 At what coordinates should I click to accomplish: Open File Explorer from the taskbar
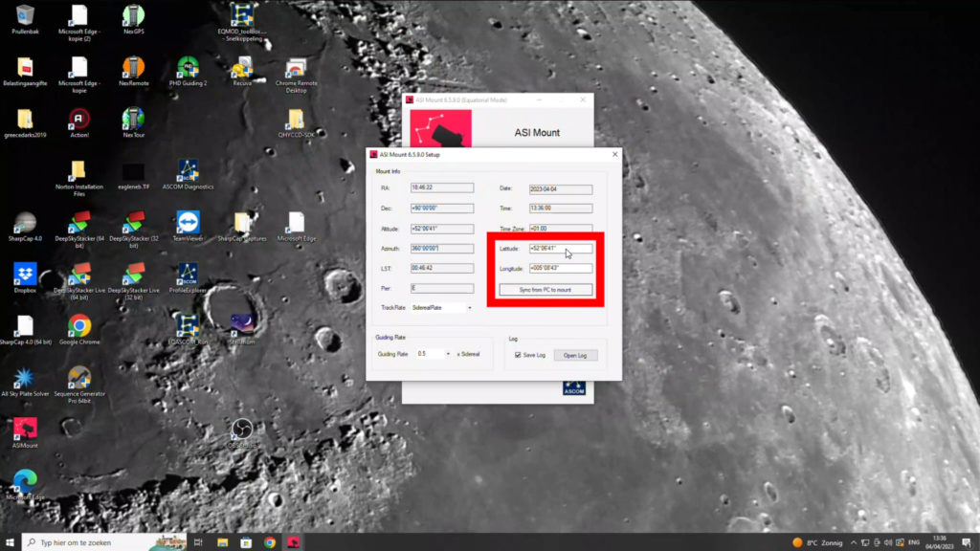pyautogui.click(x=222, y=542)
